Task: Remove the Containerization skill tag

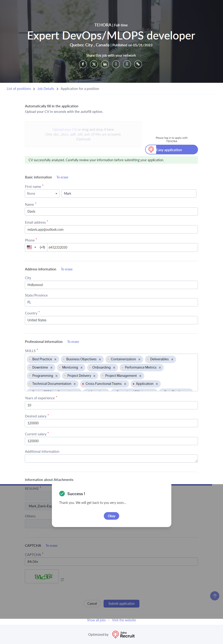Action: tap(139, 360)
